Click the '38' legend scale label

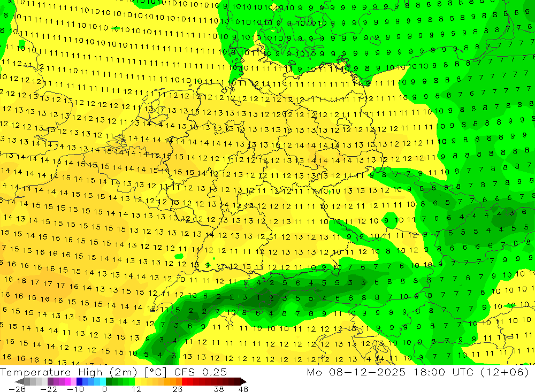click(219, 389)
